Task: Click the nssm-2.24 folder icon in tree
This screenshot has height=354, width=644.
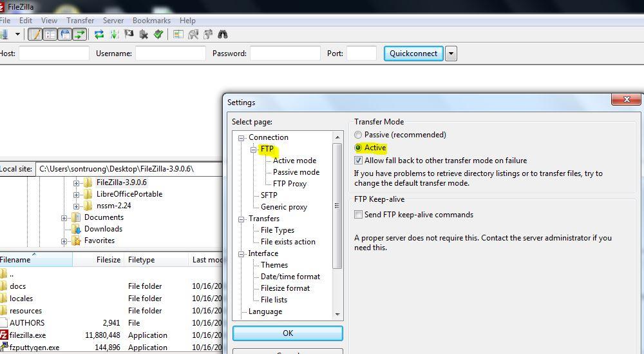Action: (x=88, y=206)
